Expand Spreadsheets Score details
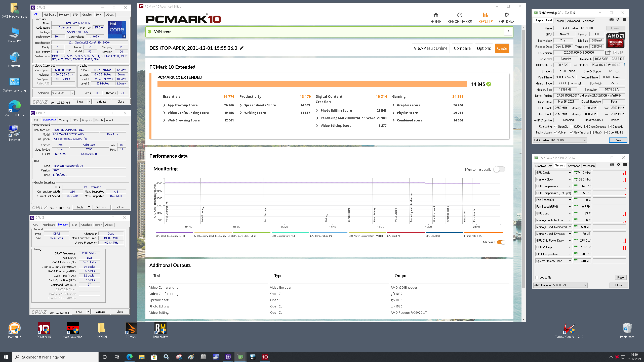Screen dimensions: 644x362 (241, 105)
